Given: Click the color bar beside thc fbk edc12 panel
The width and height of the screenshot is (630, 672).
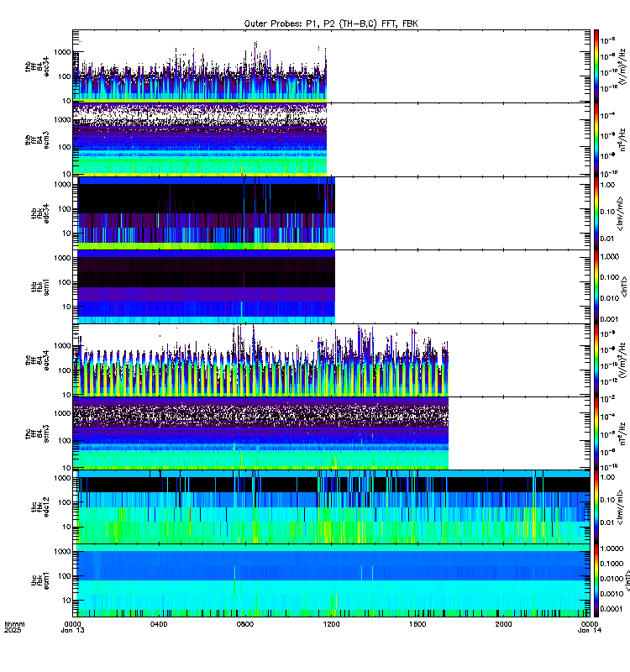Looking at the screenshot, I should tap(596, 507).
